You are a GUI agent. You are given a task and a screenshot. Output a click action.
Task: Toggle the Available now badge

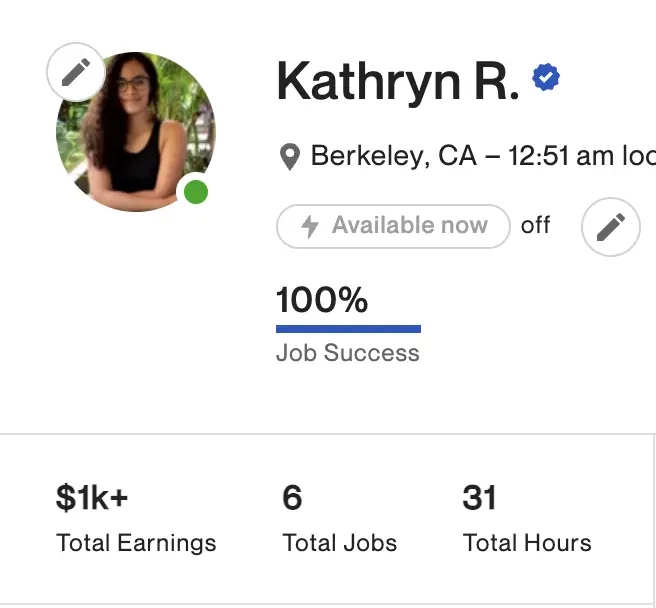(393, 226)
